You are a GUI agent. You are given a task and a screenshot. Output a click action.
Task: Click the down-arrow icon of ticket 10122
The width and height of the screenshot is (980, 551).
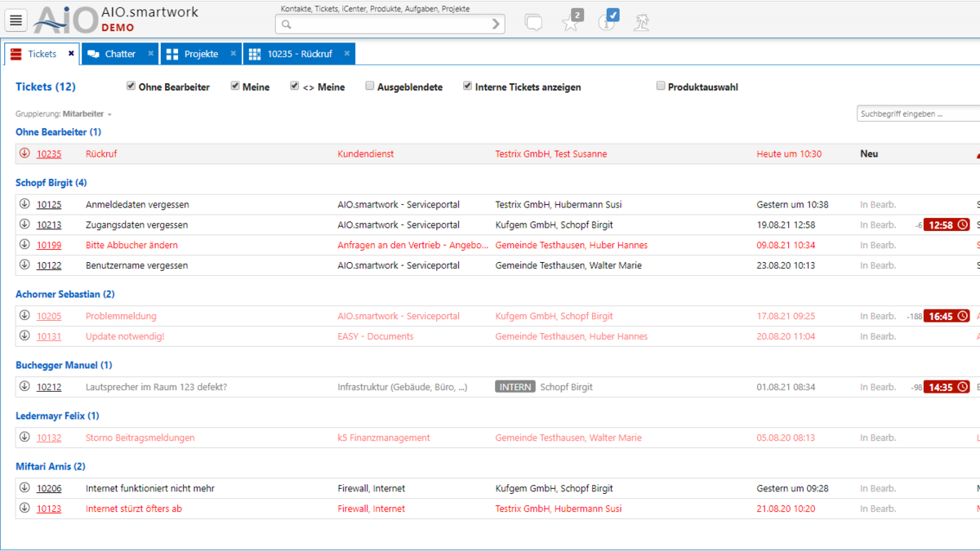24,265
